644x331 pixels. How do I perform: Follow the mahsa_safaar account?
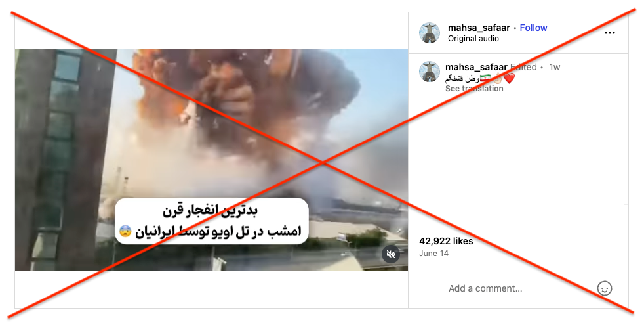[533, 28]
